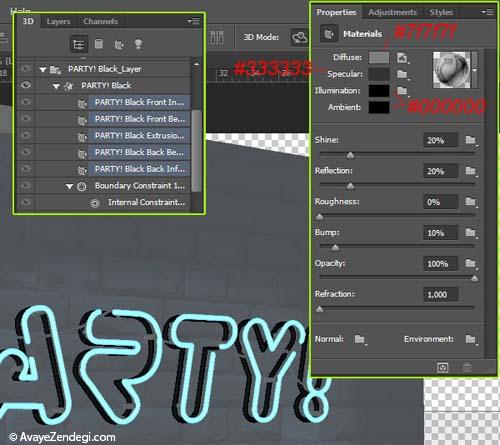Image resolution: width=500 pixels, height=445 pixels.
Task: Click the Internal Constraint icon
Action: [x=95, y=203]
